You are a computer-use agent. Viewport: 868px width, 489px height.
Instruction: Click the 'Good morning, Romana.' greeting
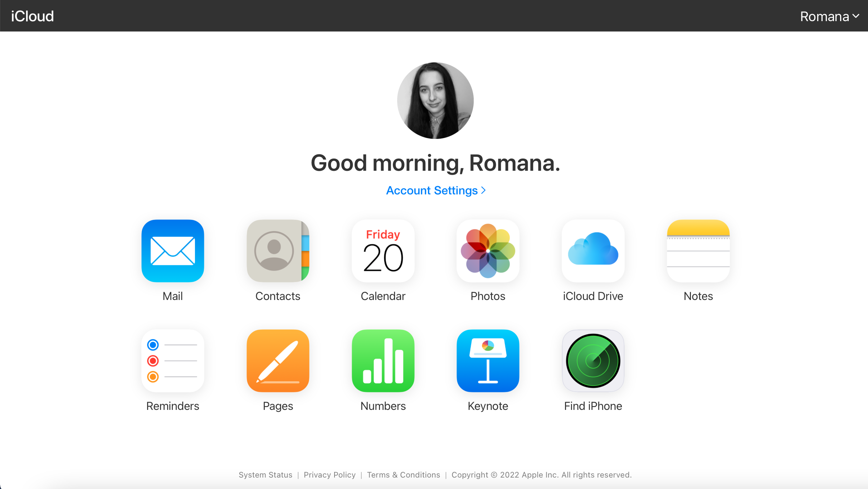point(435,163)
